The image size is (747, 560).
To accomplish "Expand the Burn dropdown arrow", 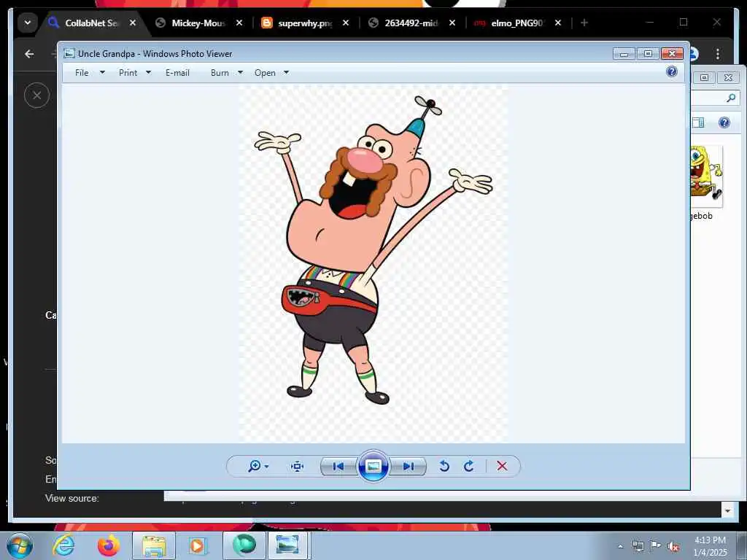I will (x=240, y=73).
